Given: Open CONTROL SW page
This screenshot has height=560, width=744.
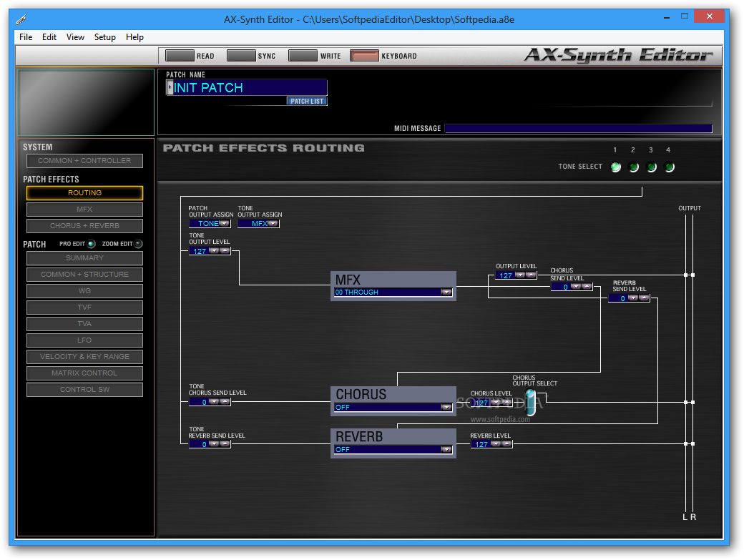Looking at the screenshot, I should (84, 390).
